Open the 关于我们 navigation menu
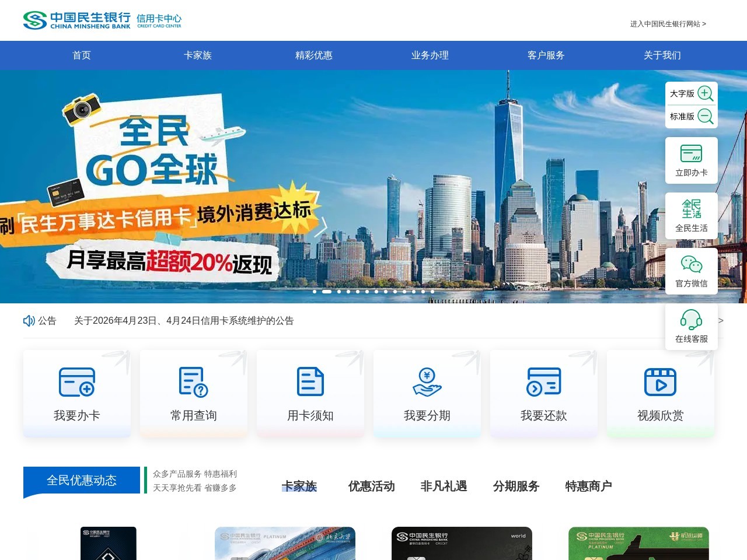747x560 pixels. 662,55
